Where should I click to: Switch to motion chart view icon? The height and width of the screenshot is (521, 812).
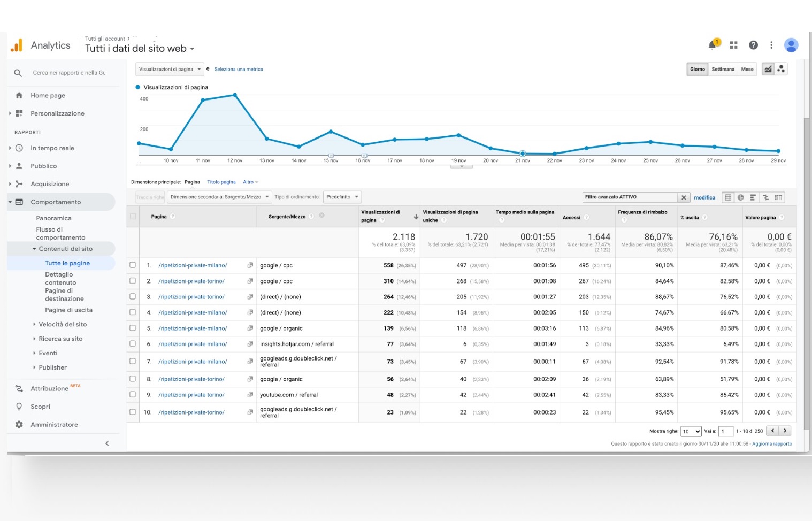pyautogui.click(x=781, y=69)
